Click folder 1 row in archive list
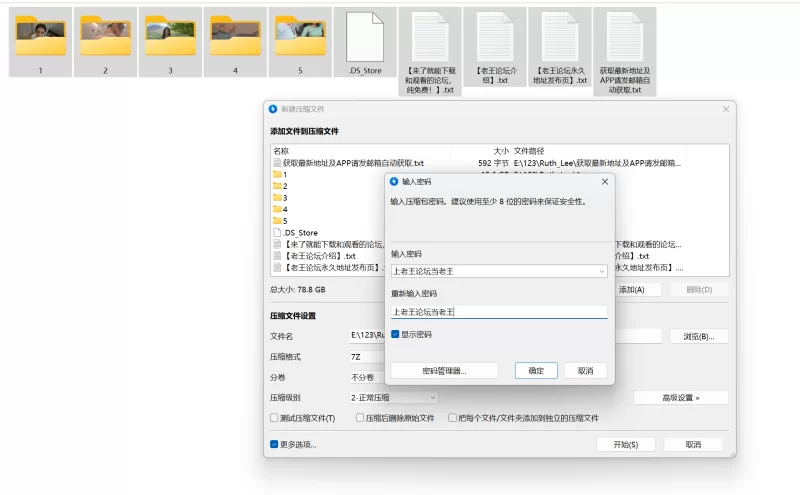The image size is (800, 495). click(x=328, y=175)
